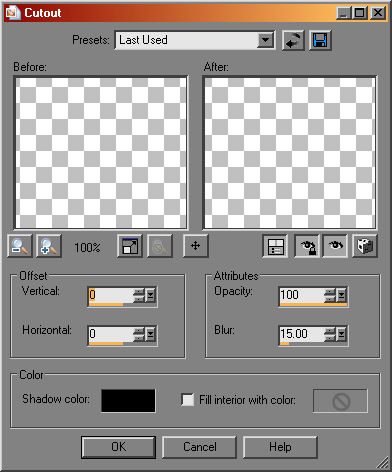Click the Vertical offset spinner arrows
The height and width of the screenshot is (472, 392).
tap(139, 295)
